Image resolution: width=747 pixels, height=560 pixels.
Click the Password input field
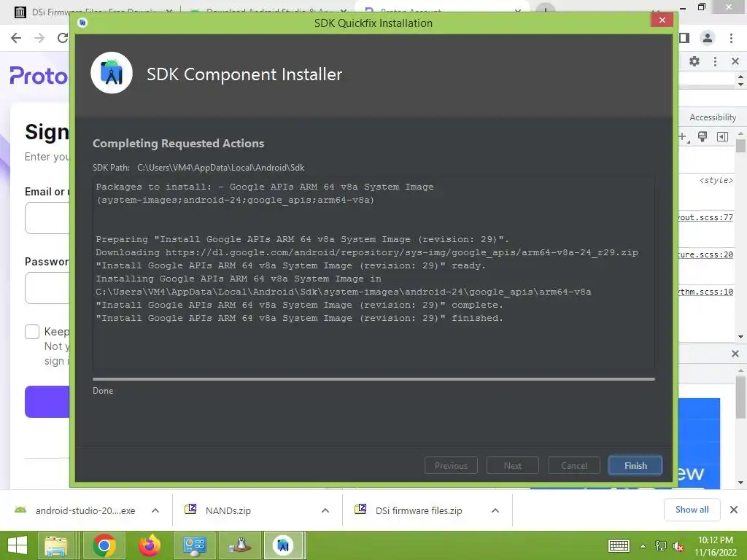click(47, 287)
